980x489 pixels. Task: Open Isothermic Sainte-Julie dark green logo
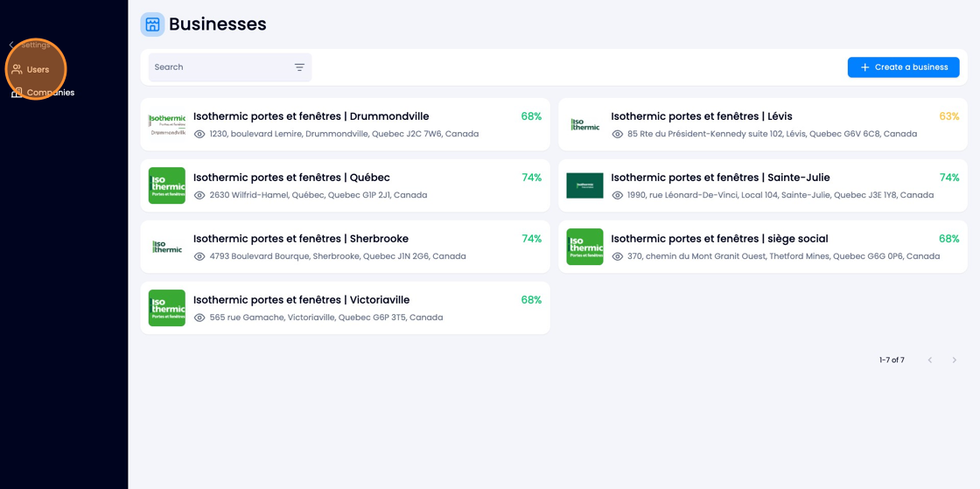pyautogui.click(x=584, y=185)
